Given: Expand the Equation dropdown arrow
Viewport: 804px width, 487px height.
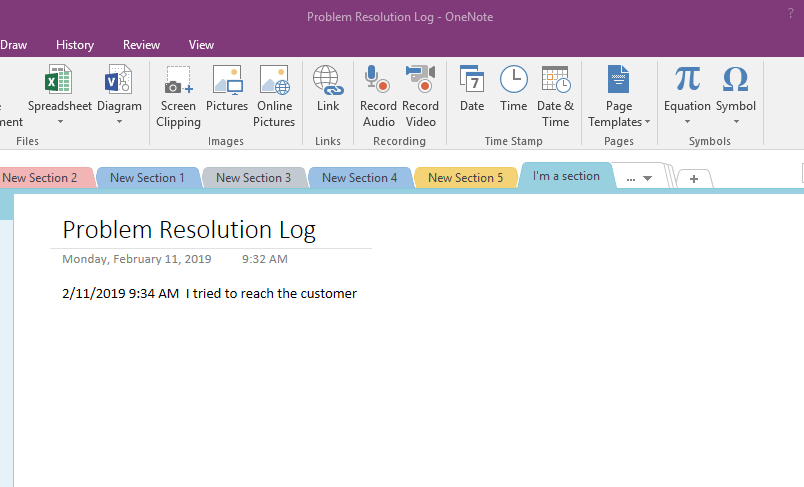Looking at the screenshot, I should pyautogui.click(x=687, y=122).
